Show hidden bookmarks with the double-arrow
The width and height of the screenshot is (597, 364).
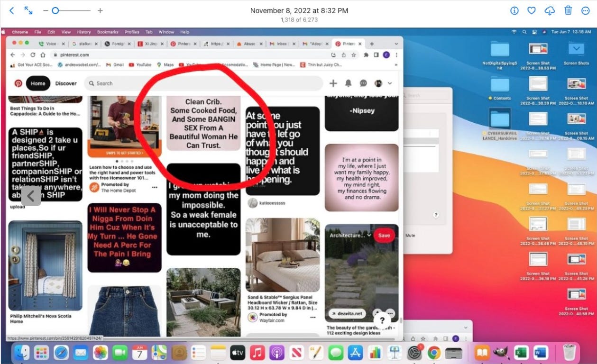(397, 65)
